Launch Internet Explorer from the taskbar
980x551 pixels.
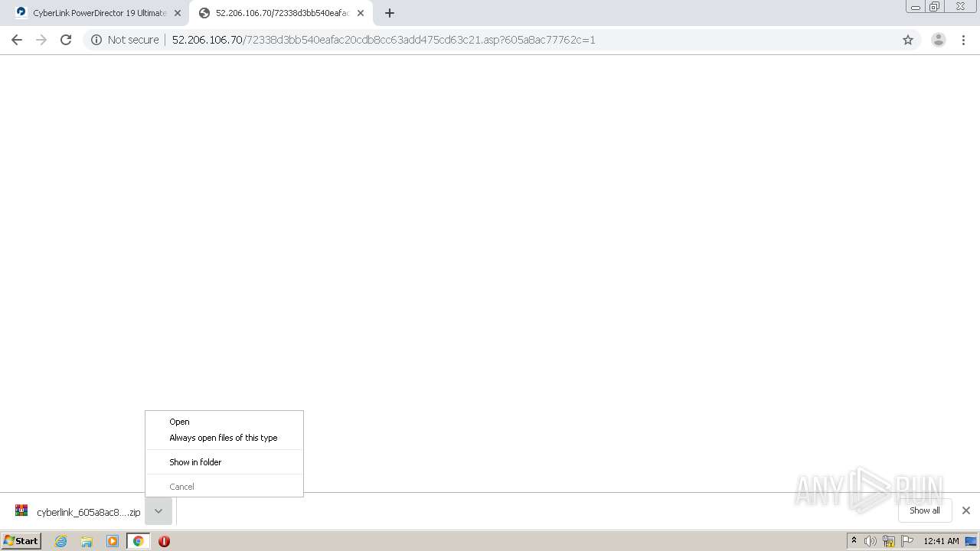[60, 541]
